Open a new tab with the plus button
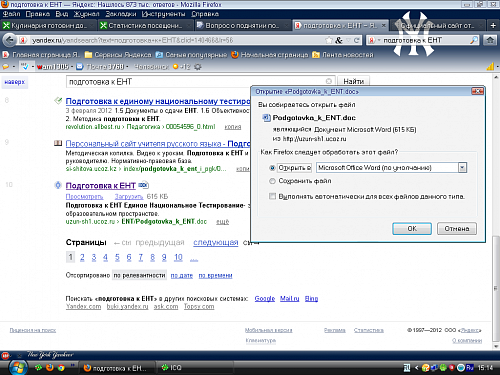This screenshot has width=500, height=375. pos(493,25)
